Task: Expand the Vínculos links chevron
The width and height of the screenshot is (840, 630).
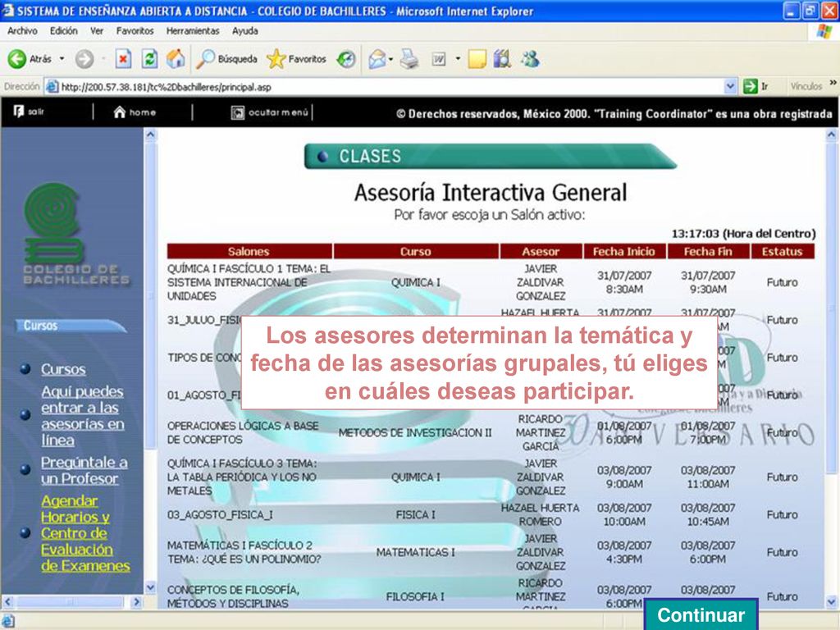Action: coord(833,83)
